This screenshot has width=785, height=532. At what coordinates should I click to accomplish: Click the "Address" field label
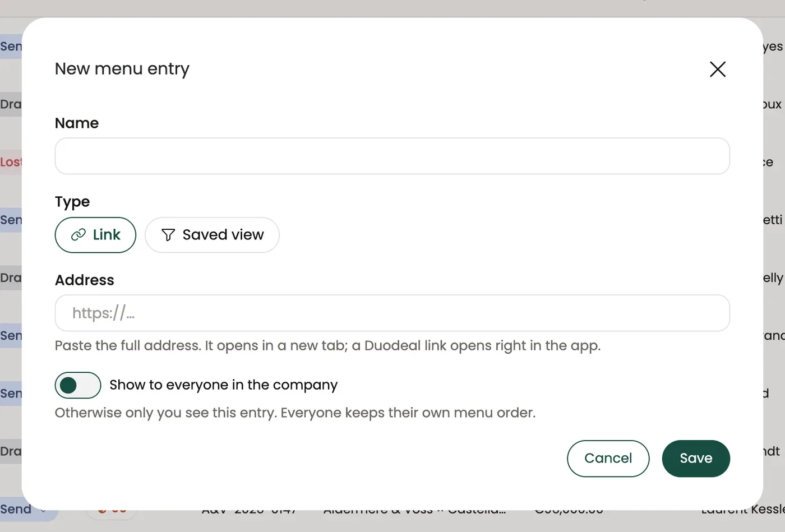pyautogui.click(x=85, y=280)
